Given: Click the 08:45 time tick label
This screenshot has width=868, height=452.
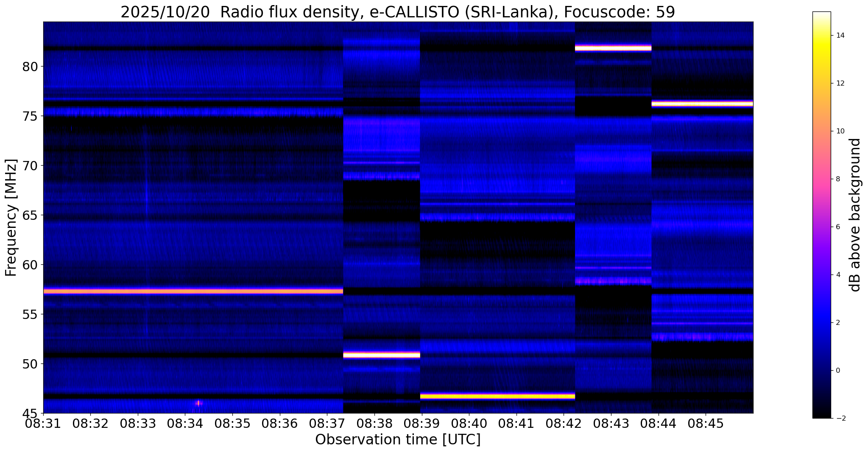Looking at the screenshot, I should click(706, 423).
